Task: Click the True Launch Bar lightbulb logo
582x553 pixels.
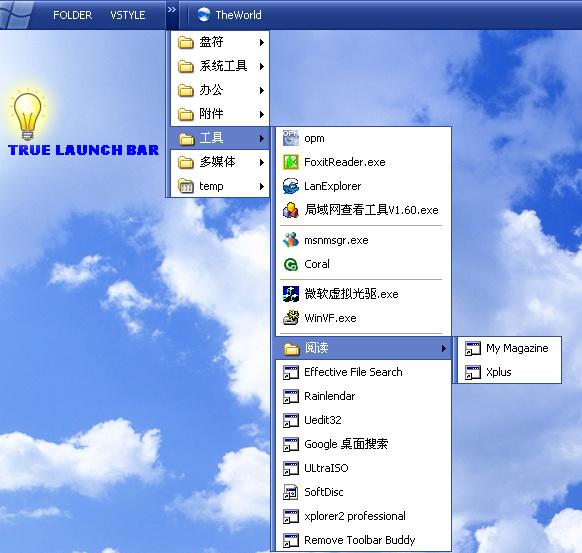Action: coord(28,115)
